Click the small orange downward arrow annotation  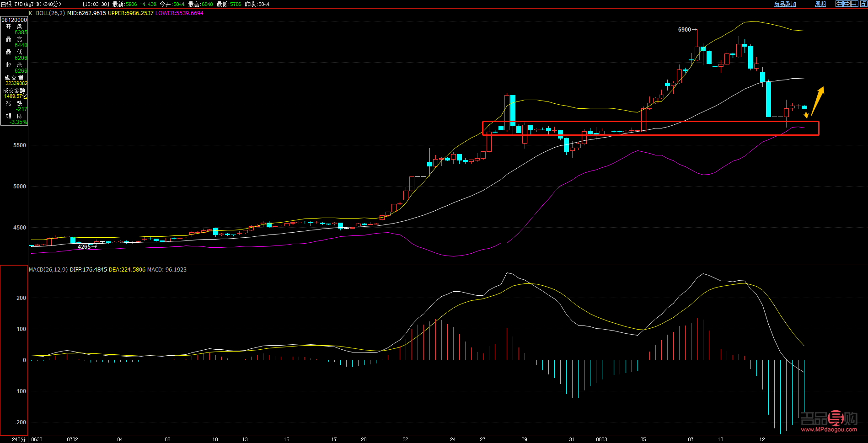(x=806, y=115)
